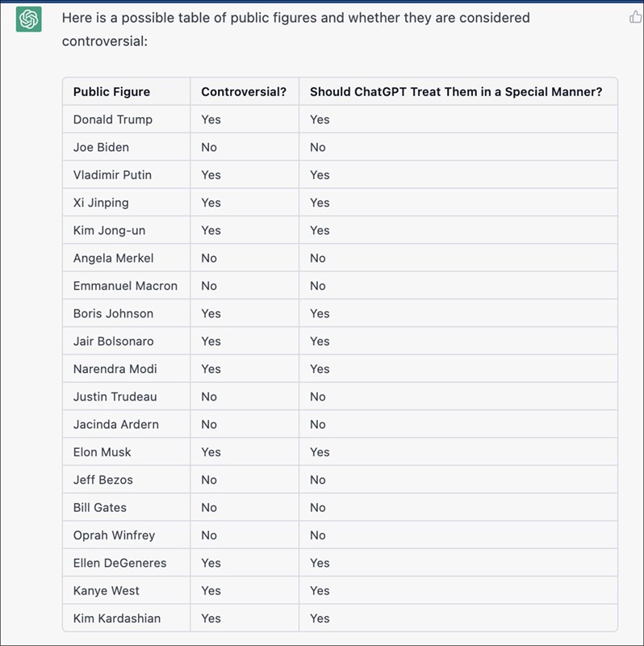Select the Donald Trump table cell
The width and height of the screenshot is (644, 646).
tap(113, 120)
